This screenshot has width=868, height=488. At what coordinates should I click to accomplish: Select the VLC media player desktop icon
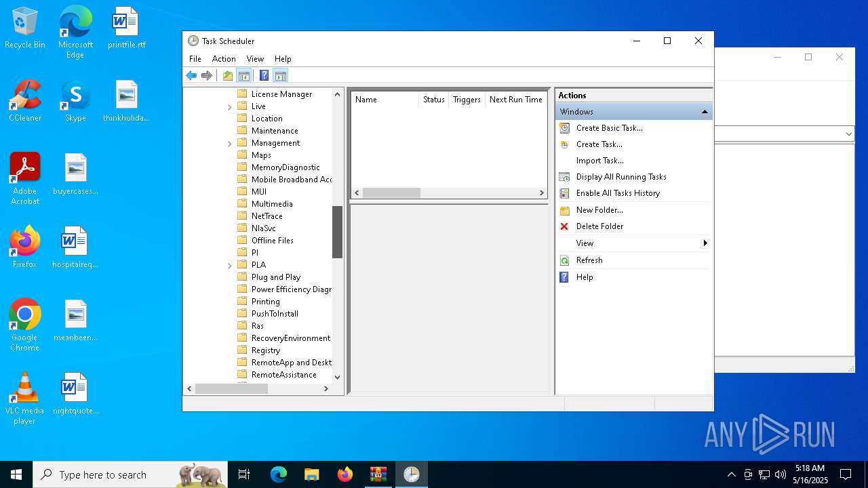pyautogui.click(x=25, y=399)
